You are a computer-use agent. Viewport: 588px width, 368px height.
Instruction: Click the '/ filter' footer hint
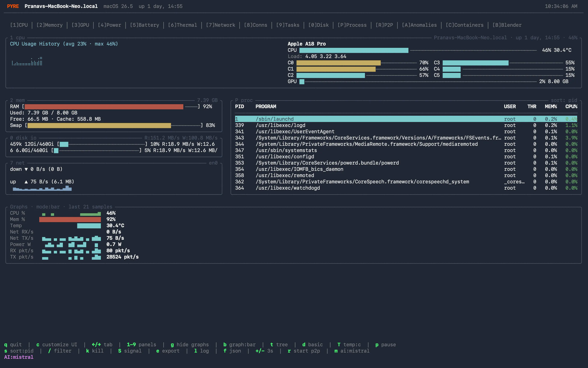tap(60, 351)
